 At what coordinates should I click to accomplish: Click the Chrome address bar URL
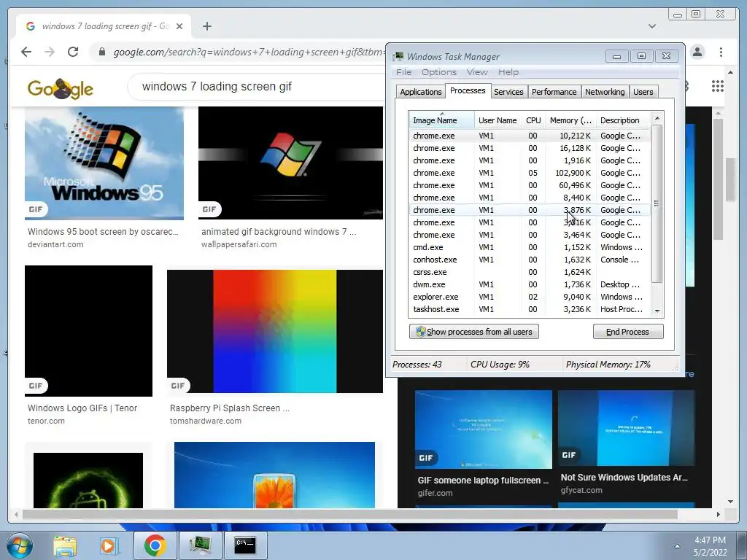pos(248,52)
